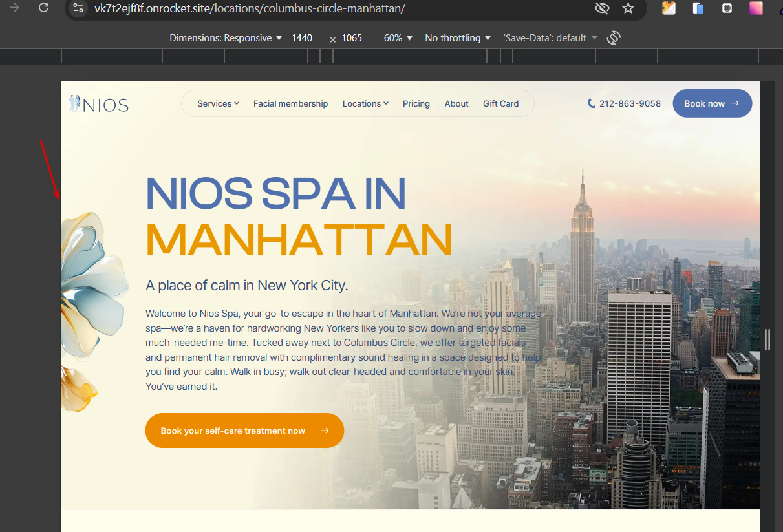Click the Book now button
The width and height of the screenshot is (783, 532).
713,103
